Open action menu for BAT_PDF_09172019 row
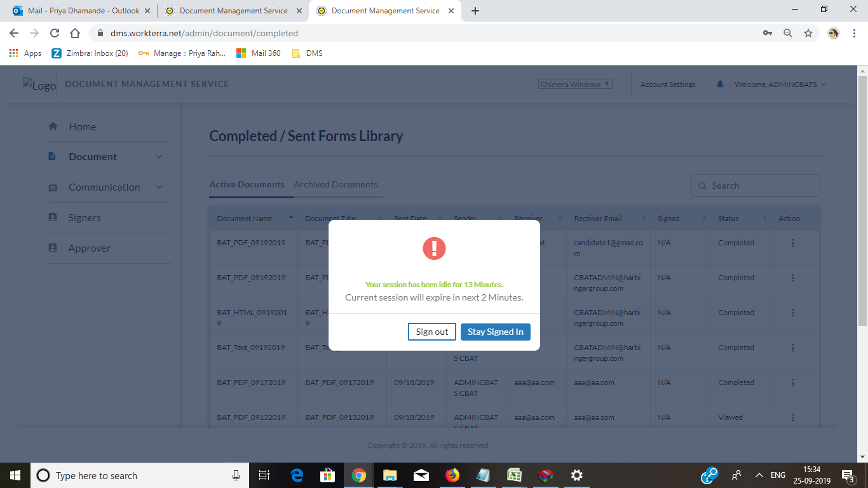 coord(793,383)
